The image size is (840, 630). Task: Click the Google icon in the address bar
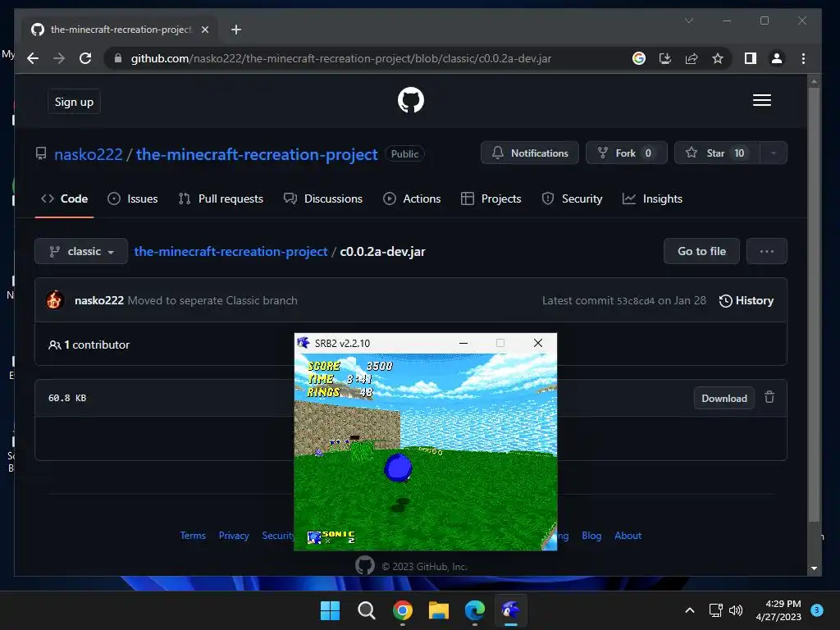coord(638,58)
